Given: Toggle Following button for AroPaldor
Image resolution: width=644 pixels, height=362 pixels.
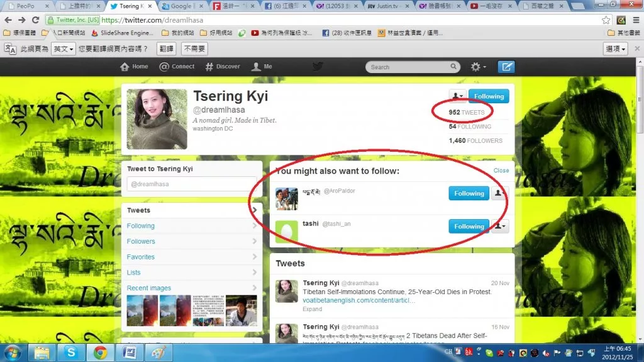Looking at the screenshot, I should [469, 193].
